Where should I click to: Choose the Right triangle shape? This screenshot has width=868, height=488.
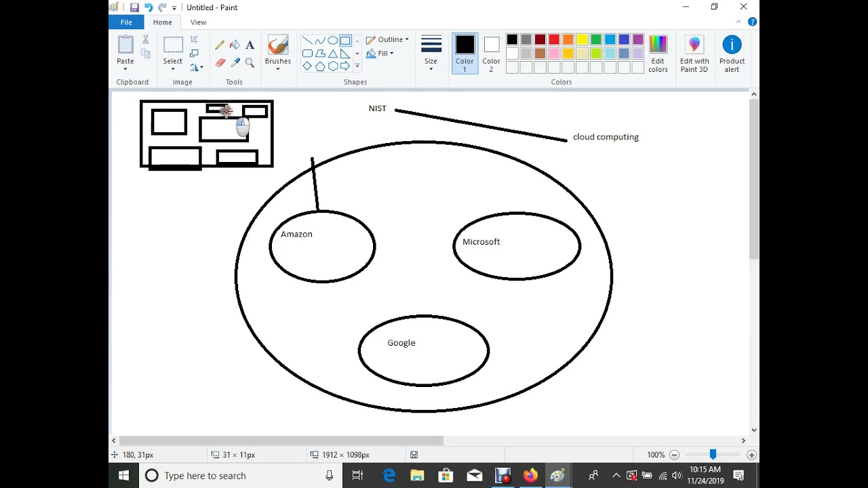coord(345,54)
